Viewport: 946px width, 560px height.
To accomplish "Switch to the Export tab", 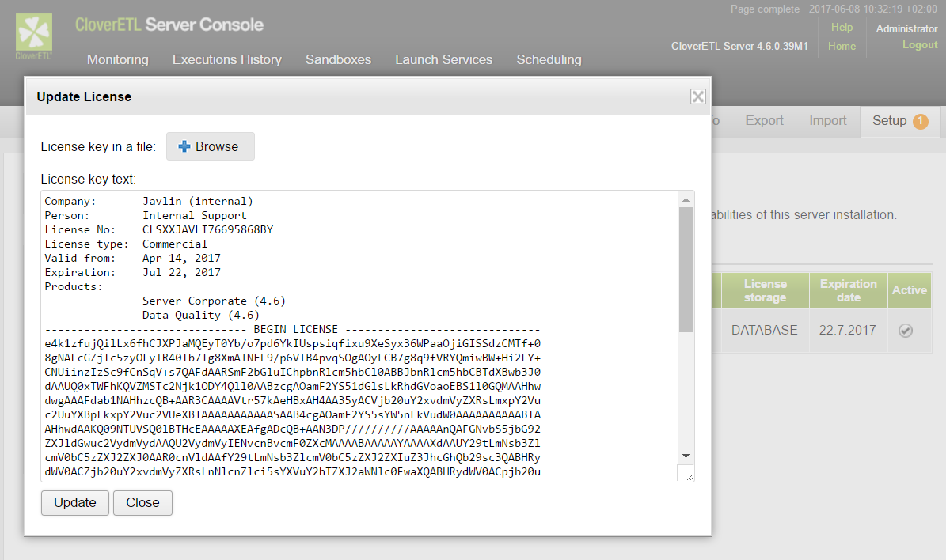I will pos(765,120).
